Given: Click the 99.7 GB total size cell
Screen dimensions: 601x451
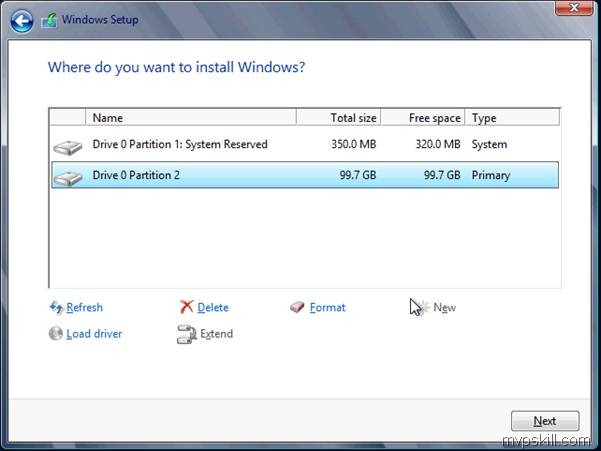Looking at the screenshot, I should coord(358,175).
